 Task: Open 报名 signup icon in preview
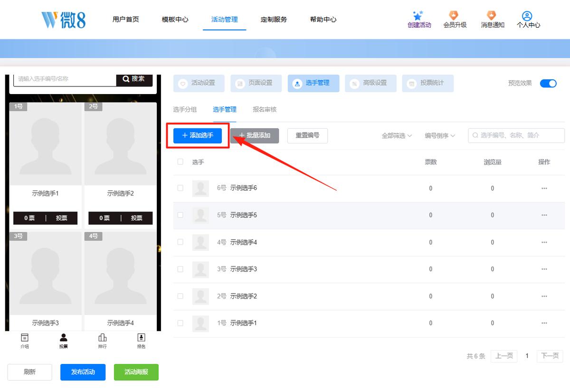[x=141, y=337]
